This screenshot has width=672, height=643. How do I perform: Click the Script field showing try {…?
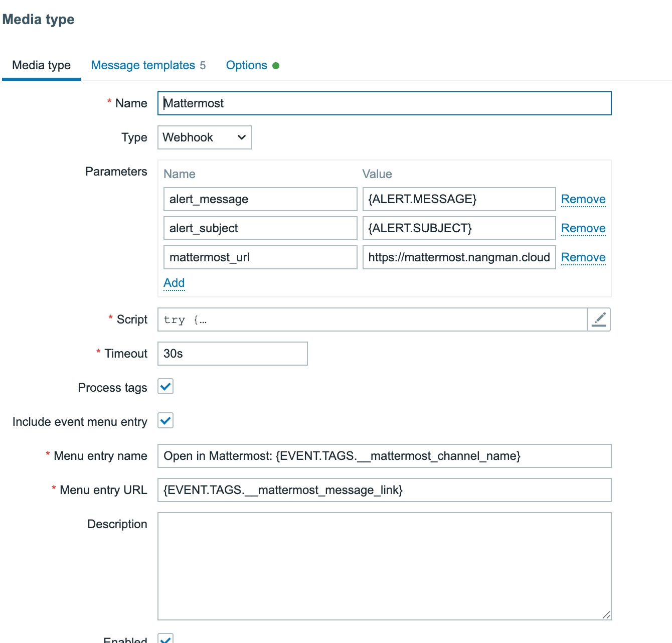pyautogui.click(x=372, y=319)
